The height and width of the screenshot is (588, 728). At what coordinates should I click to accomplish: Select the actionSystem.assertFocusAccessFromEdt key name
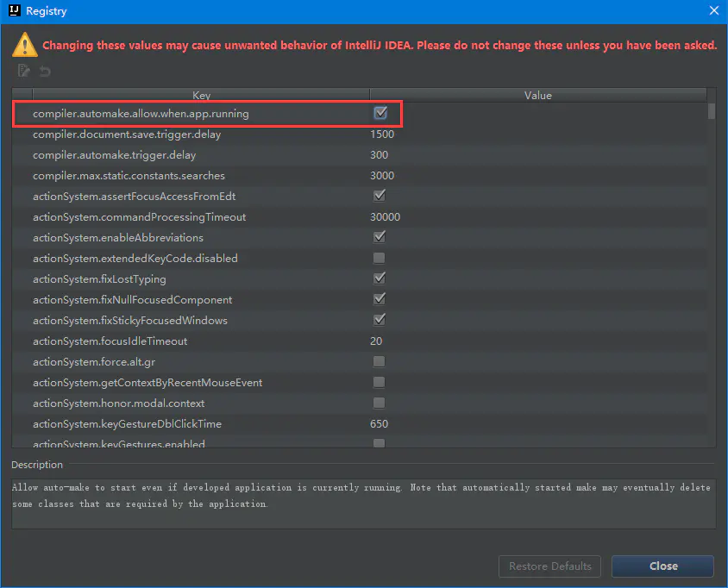pyautogui.click(x=135, y=197)
